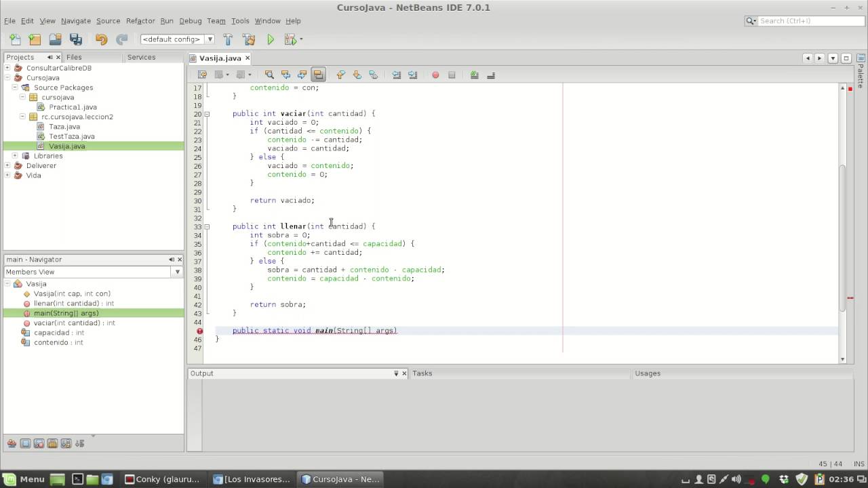This screenshot has height=488, width=868.
Task: Open the Debug menu
Action: tap(190, 21)
